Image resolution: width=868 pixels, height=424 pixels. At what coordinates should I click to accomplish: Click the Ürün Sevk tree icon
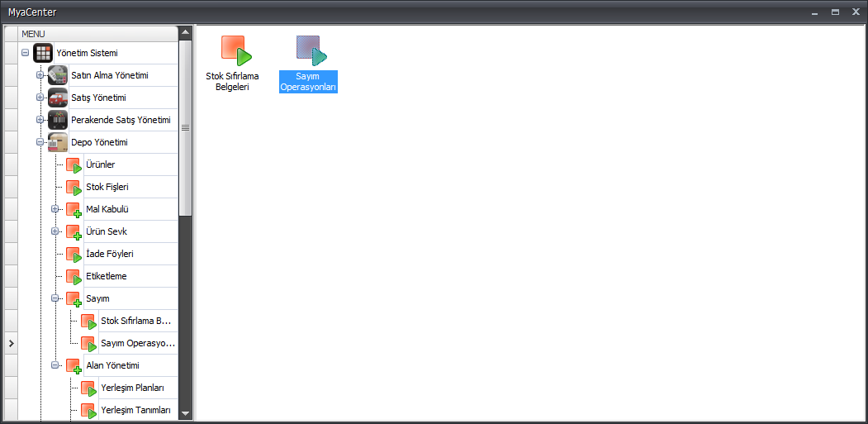[74, 231]
